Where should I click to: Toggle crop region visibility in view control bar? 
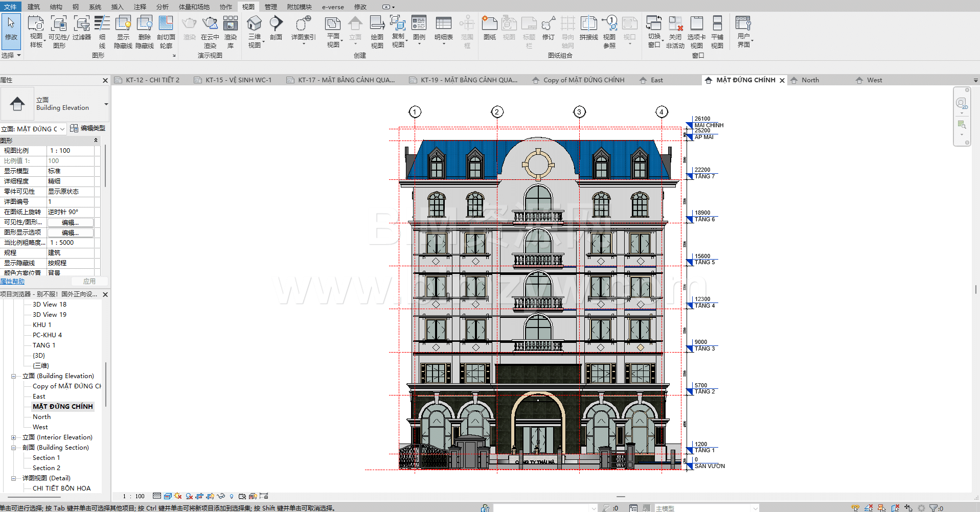tap(210, 496)
